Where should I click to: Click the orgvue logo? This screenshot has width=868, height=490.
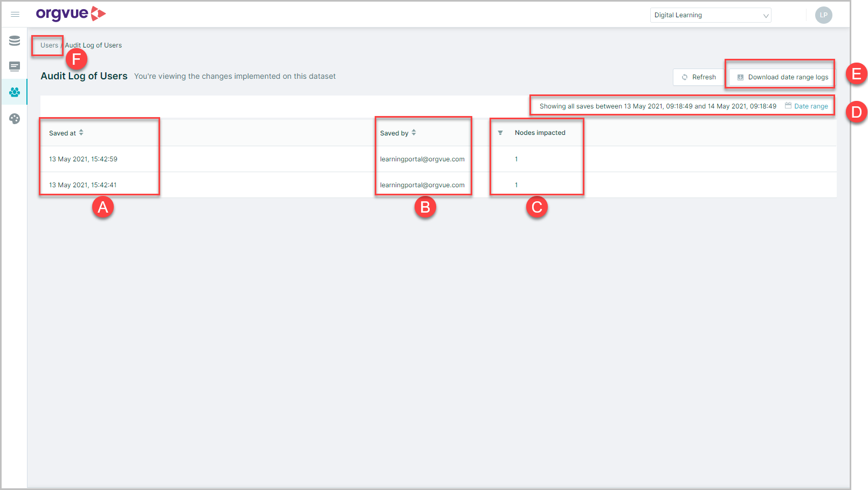71,14
